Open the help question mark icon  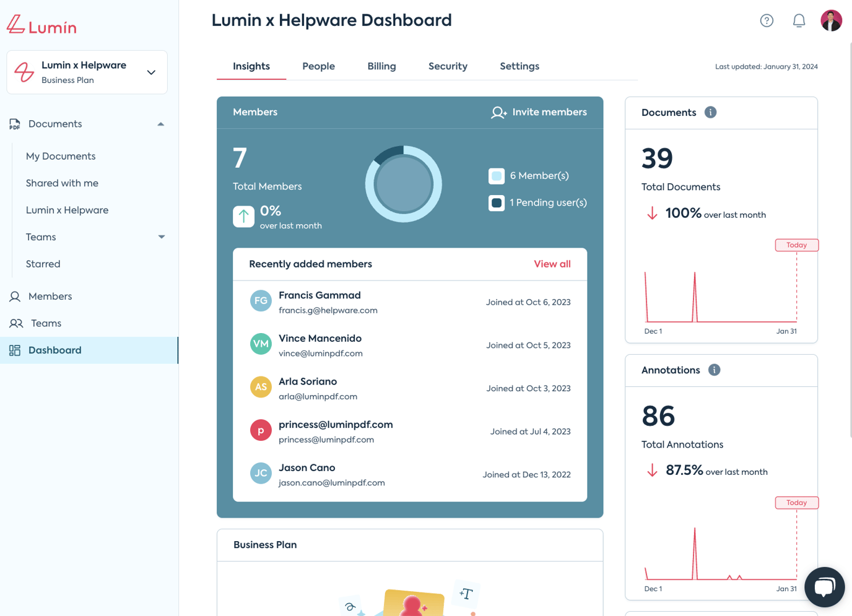coord(767,20)
